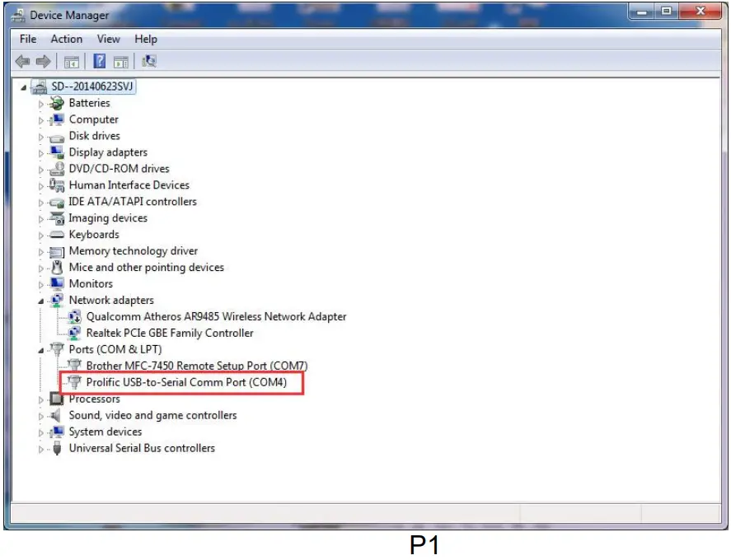Viewport: 731px width, 560px height.
Task: Click the Qualcomm Atheros adapter icon
Action: coord(75,317)
